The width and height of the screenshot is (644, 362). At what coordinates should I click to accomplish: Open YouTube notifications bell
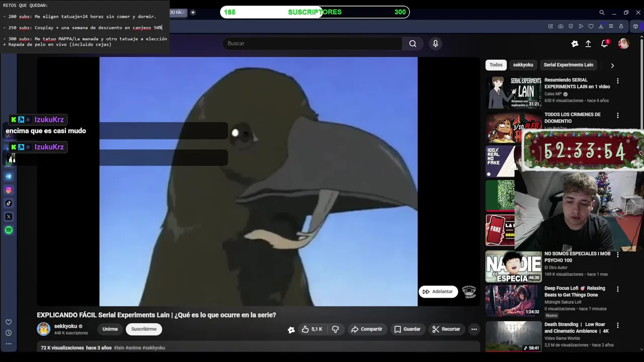[x=605, y=44]
